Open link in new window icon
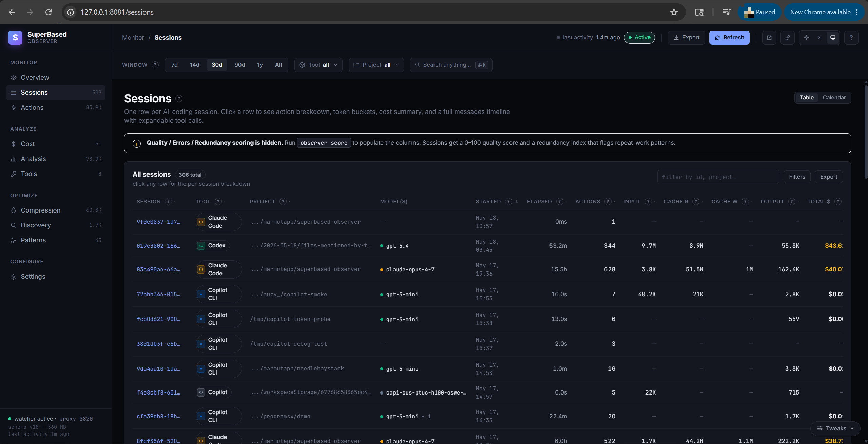 tap(769, 38)
